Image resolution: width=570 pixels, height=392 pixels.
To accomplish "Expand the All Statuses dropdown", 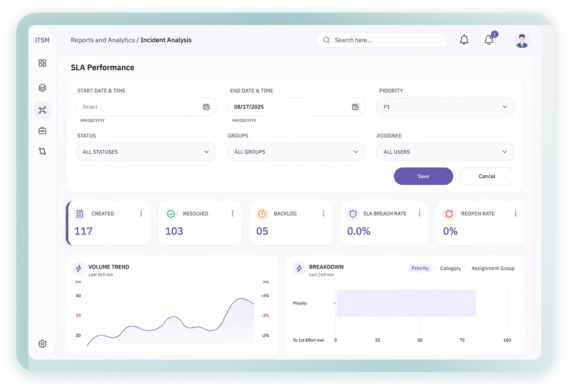I will (146, 152).
